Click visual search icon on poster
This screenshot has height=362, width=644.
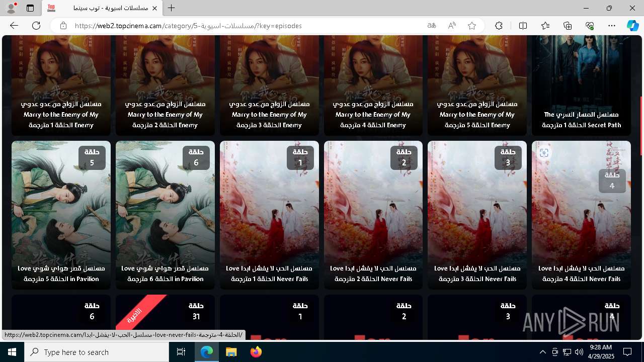pyautogui.click(x=544, y=153)
